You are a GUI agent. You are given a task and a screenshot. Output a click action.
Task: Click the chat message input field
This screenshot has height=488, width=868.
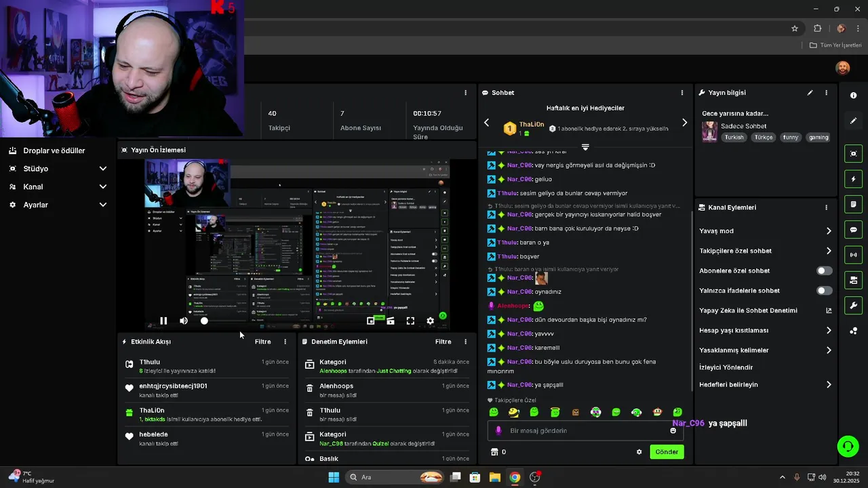click(585, 430)
